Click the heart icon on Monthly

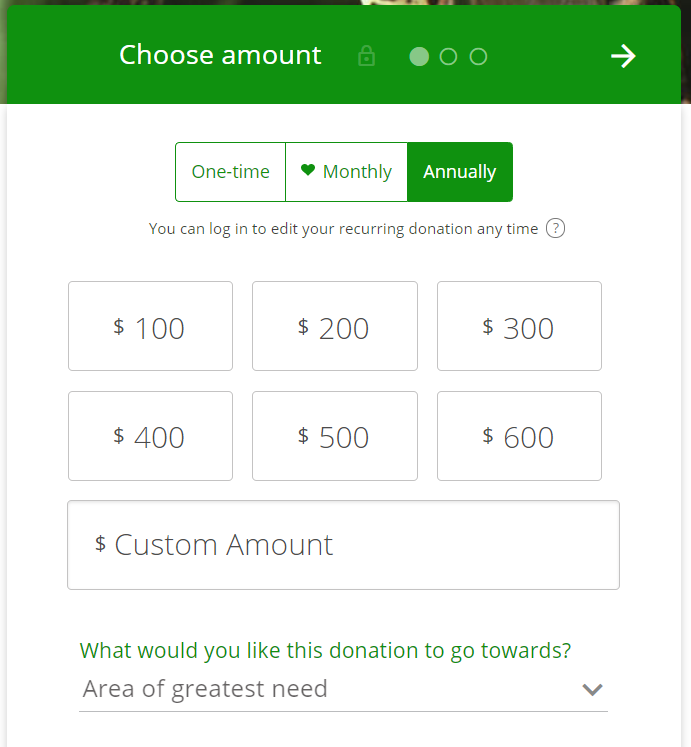point(308,171)
